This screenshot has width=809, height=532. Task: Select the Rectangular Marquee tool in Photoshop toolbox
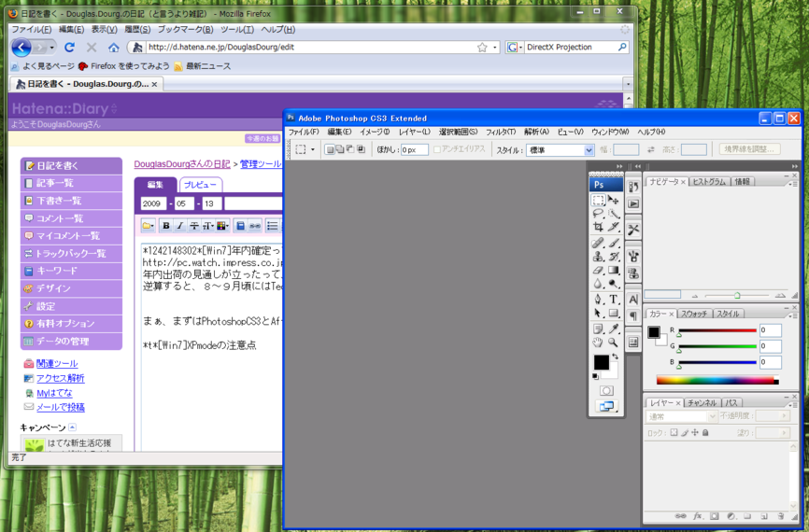pos(599,200)
